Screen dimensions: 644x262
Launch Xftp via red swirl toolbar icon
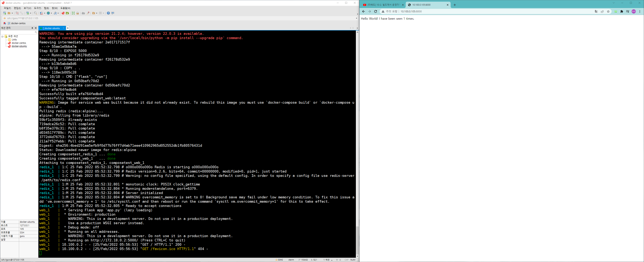[63, 13]
